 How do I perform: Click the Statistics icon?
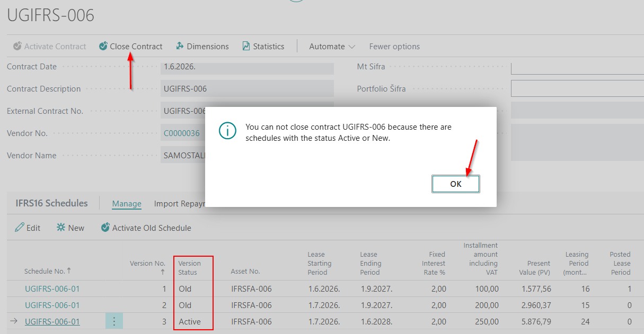246,46
